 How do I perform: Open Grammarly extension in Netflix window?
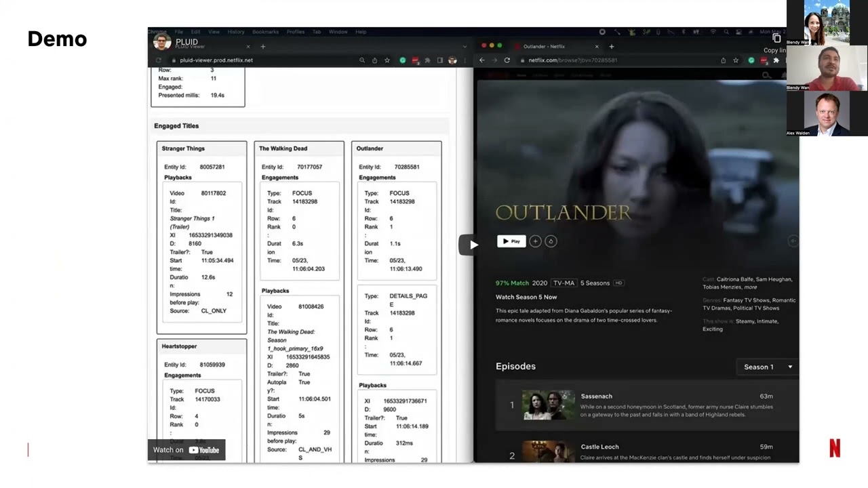tap(751, 60)
